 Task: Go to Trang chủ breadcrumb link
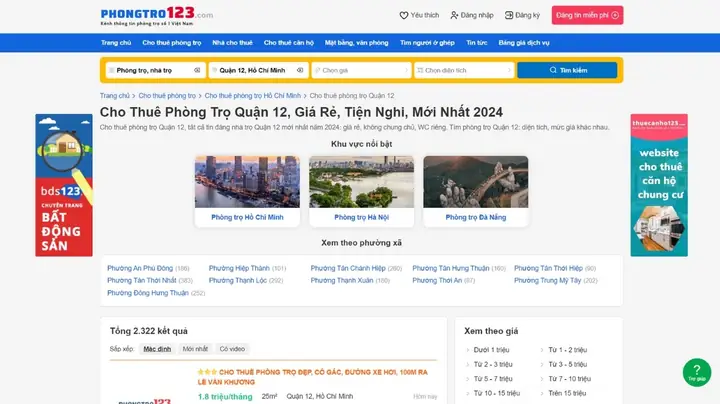click(115, 95)
